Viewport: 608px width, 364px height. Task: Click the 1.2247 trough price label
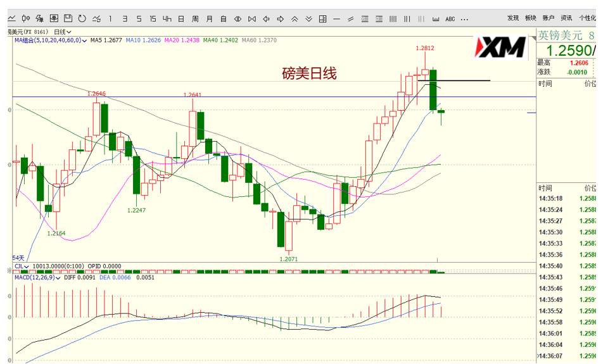137,210
